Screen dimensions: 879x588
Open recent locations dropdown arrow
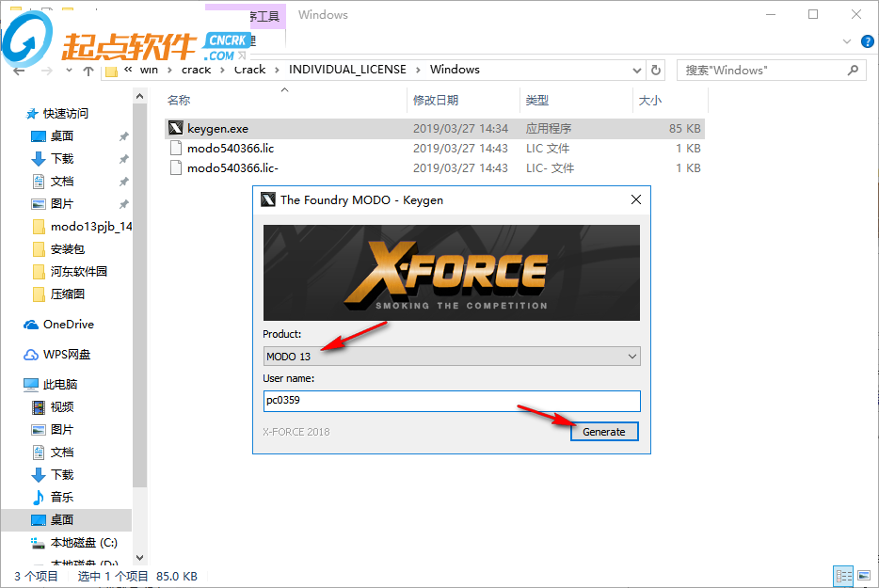tap(69, 71)
